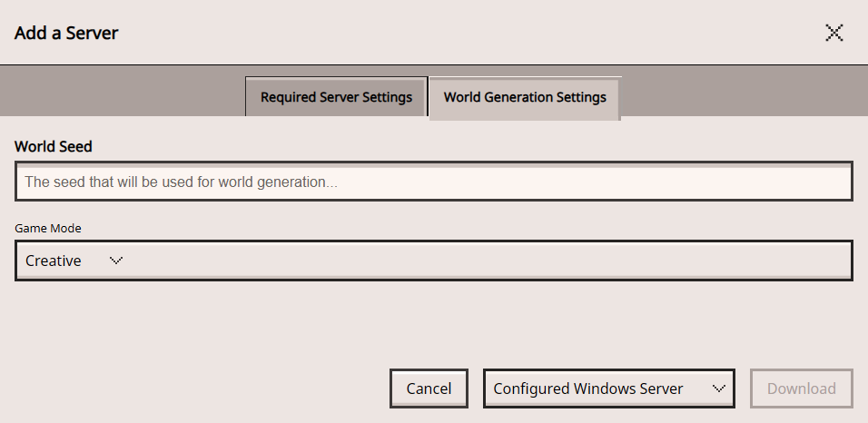The width and height of the screenshot is (868, 423).
Task: Click the Download button
Action: click(x=801, y=389)
